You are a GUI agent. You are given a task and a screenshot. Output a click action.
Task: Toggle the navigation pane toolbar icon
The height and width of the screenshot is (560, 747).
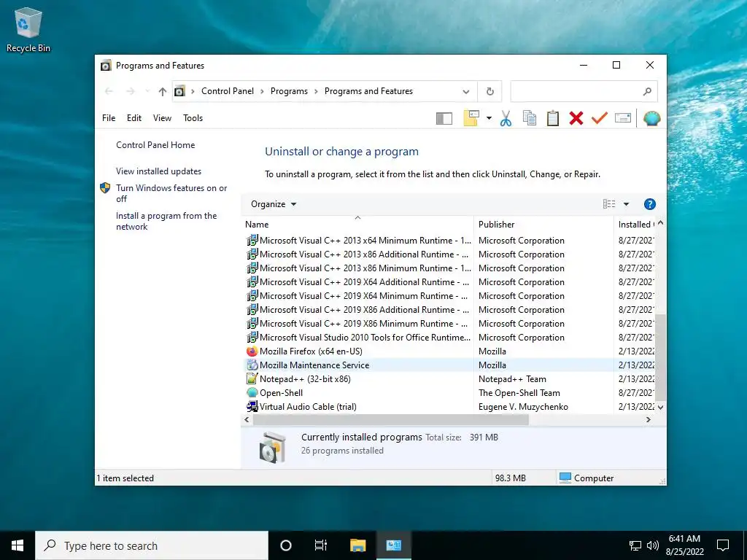coord(444,118)
